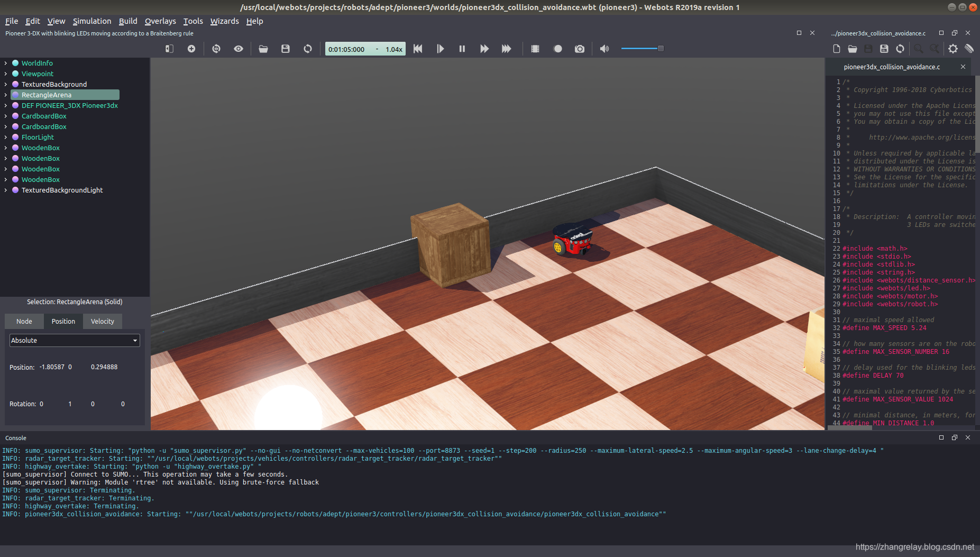The height and width of the screenshot is (557, 980).
Task: Take a screenshot with camera icon
Action: click(580, 49)
